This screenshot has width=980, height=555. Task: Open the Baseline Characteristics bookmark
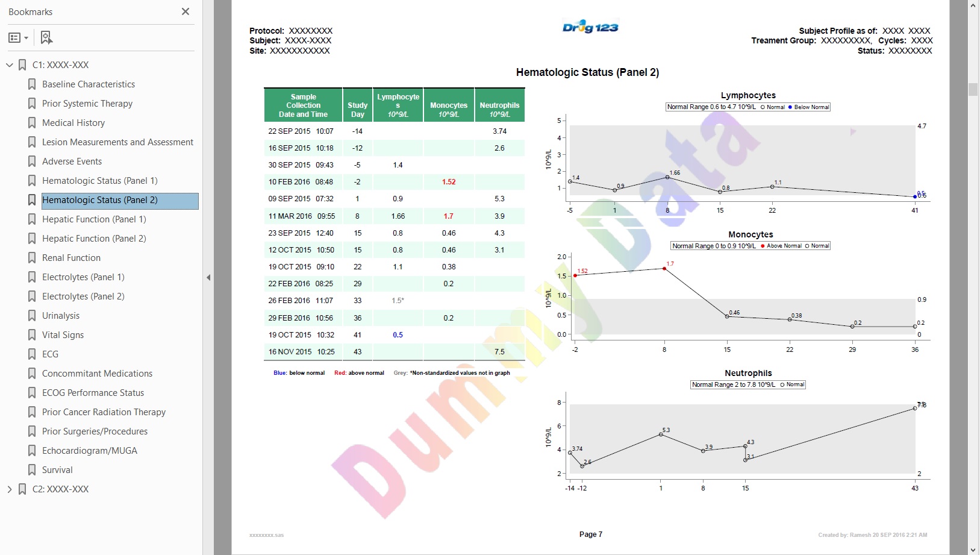(89, 84)
